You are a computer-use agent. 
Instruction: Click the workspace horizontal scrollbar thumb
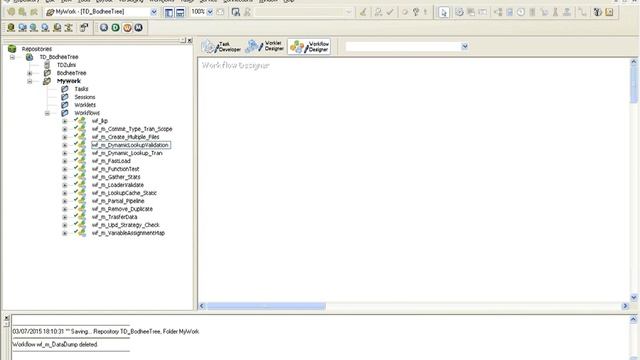(266, 306)
